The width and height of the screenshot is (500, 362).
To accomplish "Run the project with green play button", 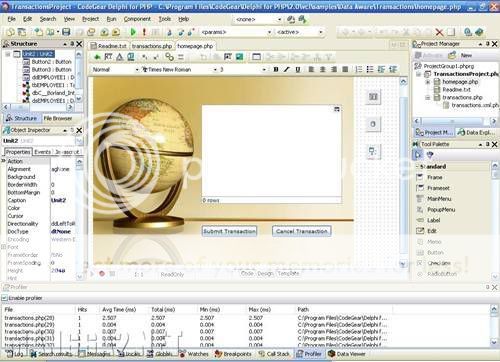I will click(x=133, y=32).
